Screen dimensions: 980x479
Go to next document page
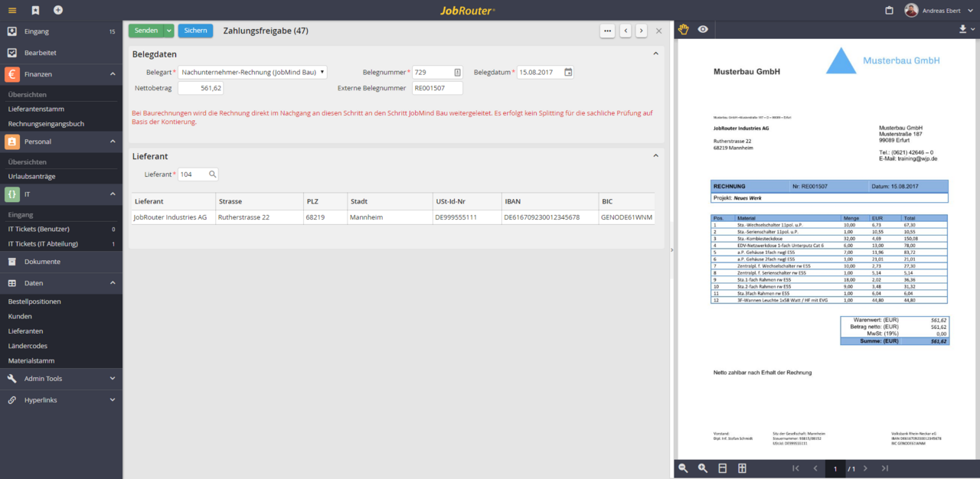coord(865,468)
